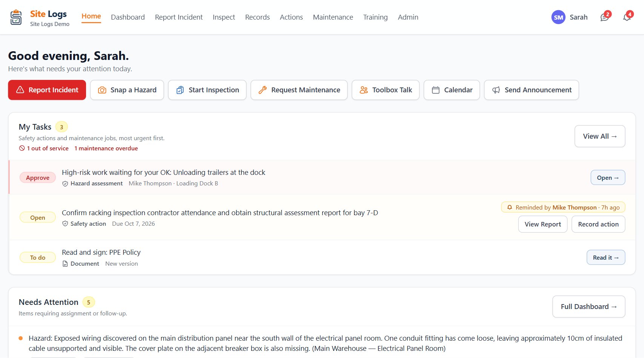Click the people icon on Toolbox Talk
The width and height of the screenshot is (644, 358).
pyautogui.click(x=364, y=90)
